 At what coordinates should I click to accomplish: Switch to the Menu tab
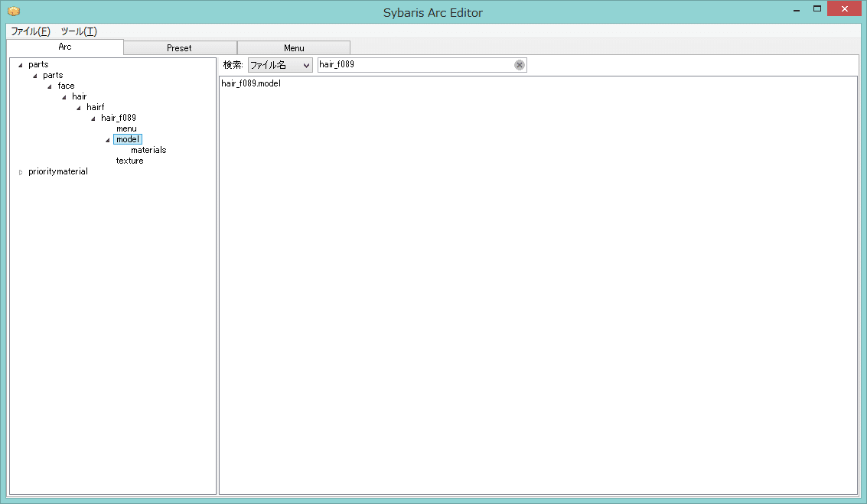pyautogui.click(x=294, y=48)
